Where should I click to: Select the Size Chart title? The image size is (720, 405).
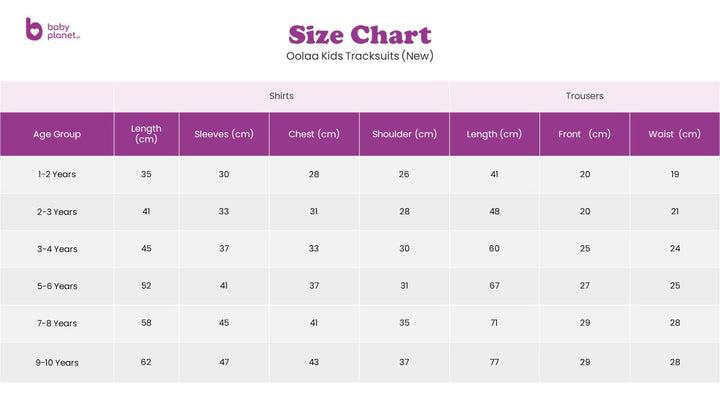360,35
